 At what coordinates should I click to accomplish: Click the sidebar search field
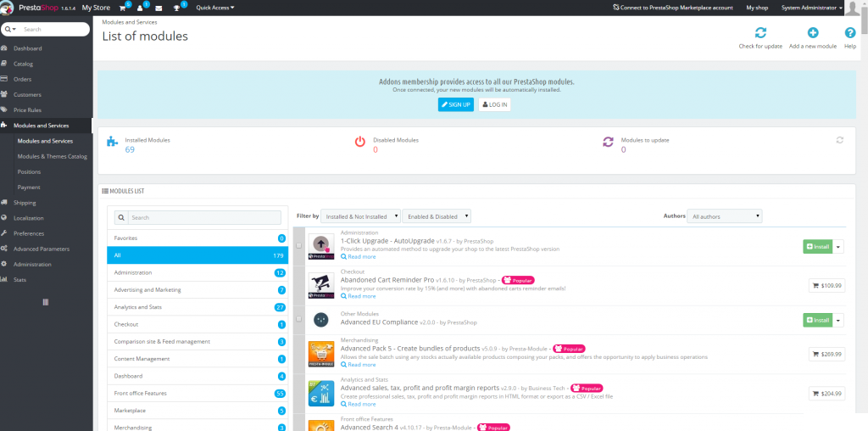click(54, 30)
